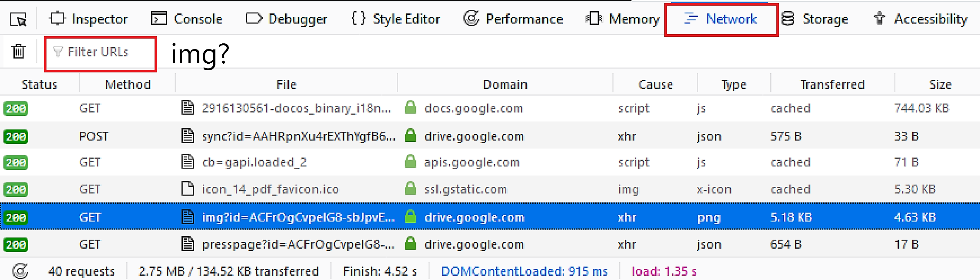Click 200 status badge of POST request
This screenshot has height=280, width=980.
[16, 137]
